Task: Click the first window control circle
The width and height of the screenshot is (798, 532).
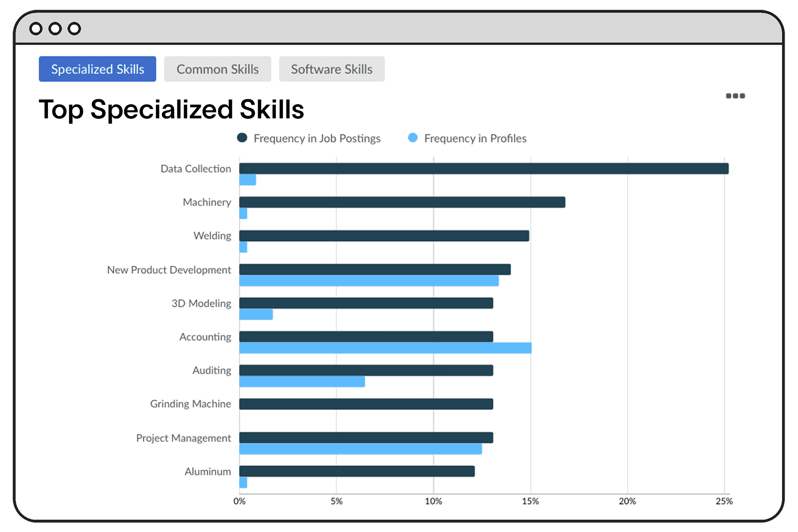Action: tap(36, 29)
